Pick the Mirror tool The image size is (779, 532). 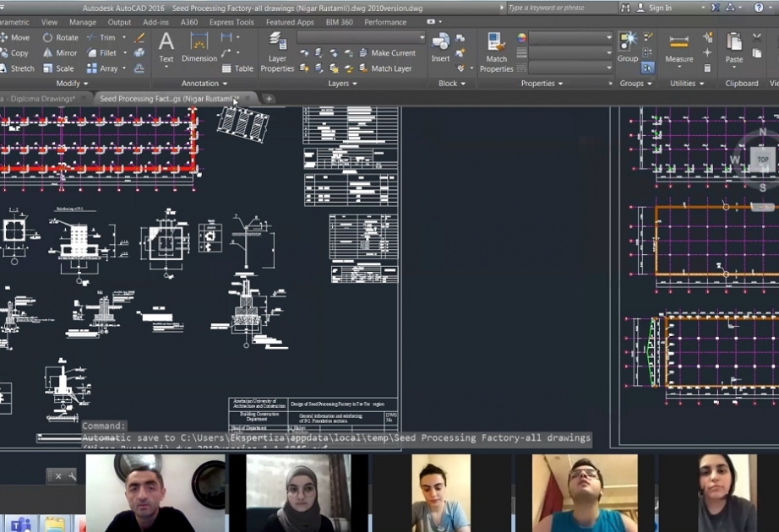[x=60, y=52]
